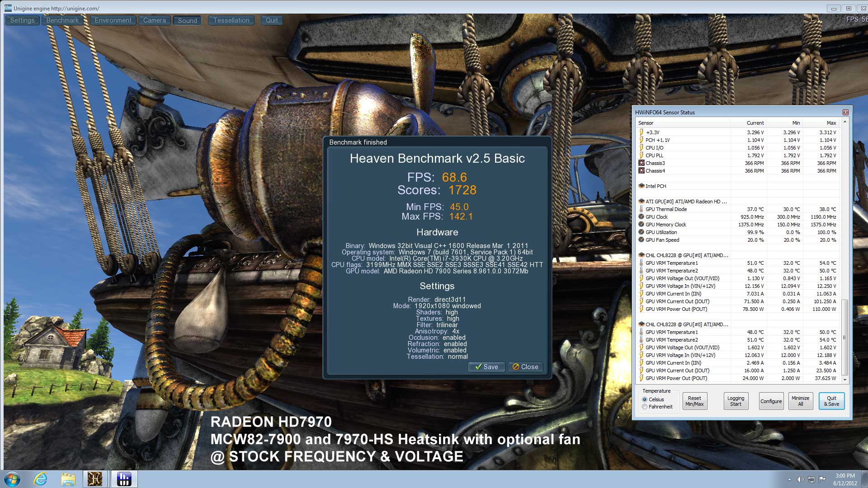Click the Min column header
This screenshot has width=868, height=488.
tap(785, 123)
